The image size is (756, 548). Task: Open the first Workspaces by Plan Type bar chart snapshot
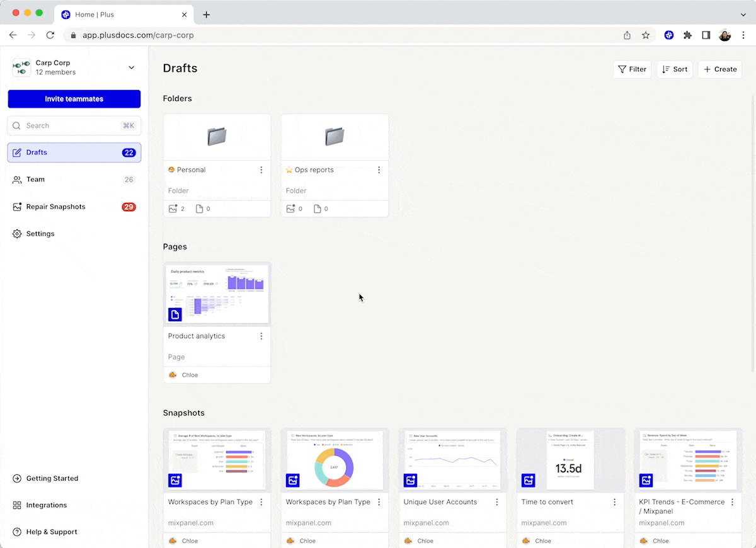click(217, 460)
